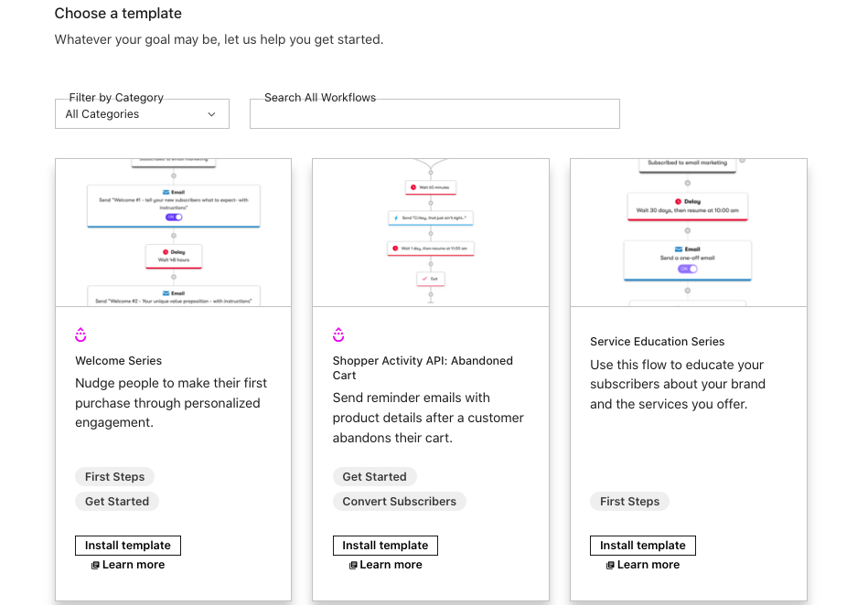Click the red Delay icon in Welcome Series preview

click(x=166, y=251)
